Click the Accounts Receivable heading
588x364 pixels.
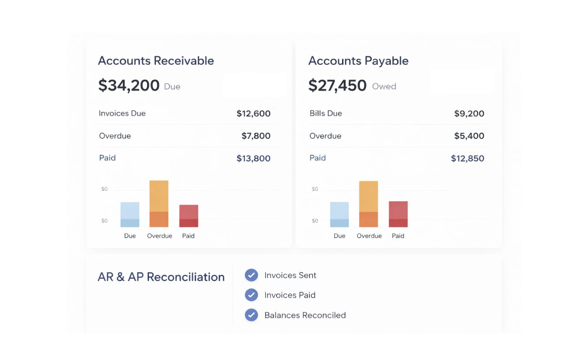coord(156,61)
